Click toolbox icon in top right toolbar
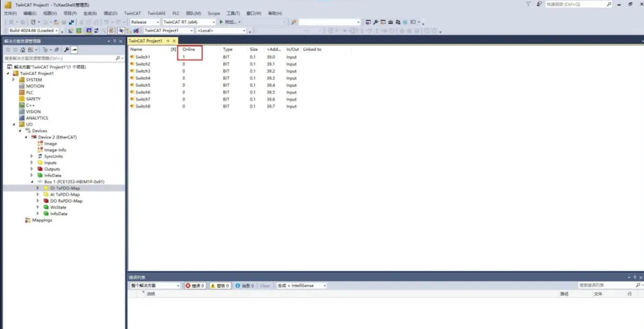Viewport: 644px width, 329px height. (x=391, y=22)
